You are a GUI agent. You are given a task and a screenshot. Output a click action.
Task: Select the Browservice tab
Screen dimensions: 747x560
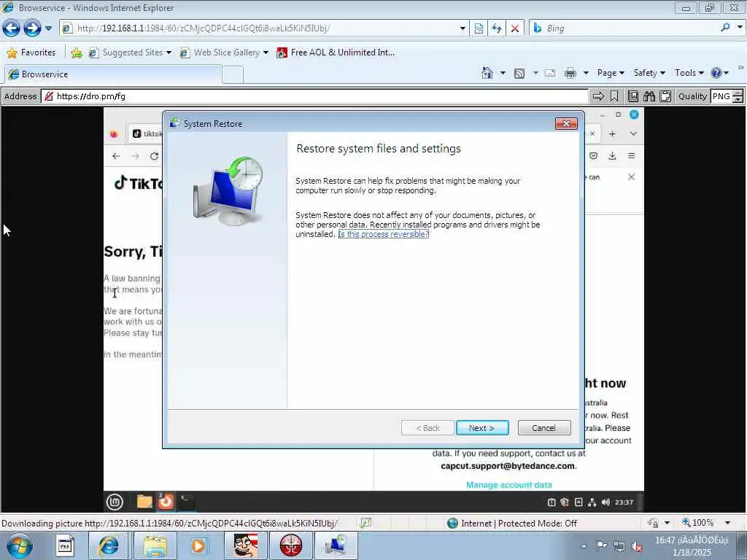113,74
